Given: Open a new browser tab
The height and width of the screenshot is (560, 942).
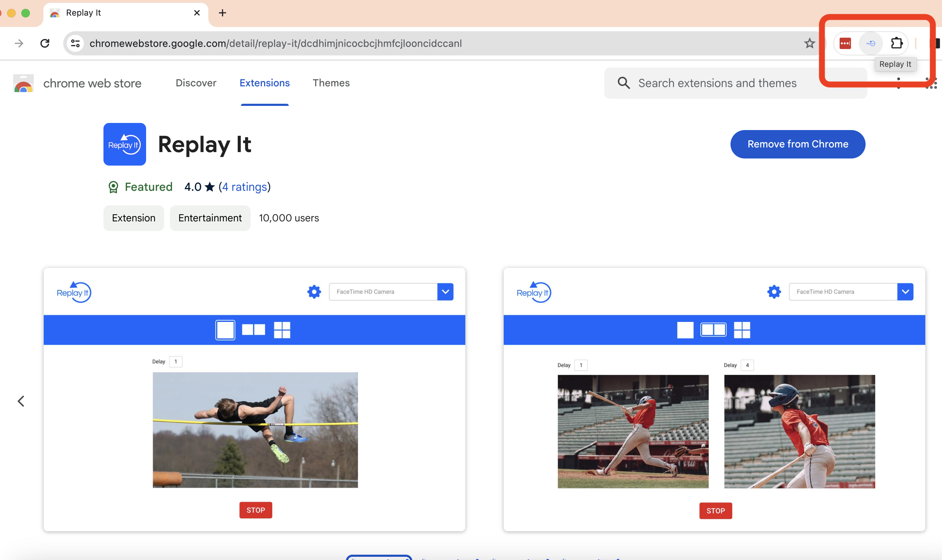Looking at the screenshot, I should [223, 13].
